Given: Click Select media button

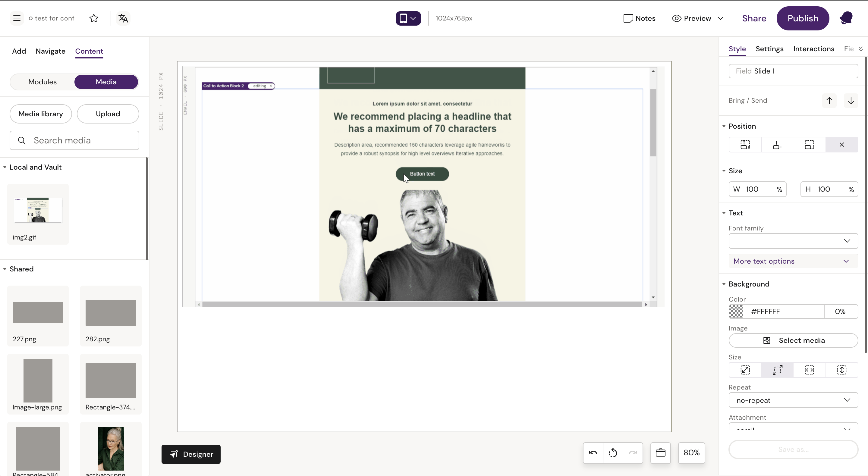Looking at the screenshot, I should point(793,340).
